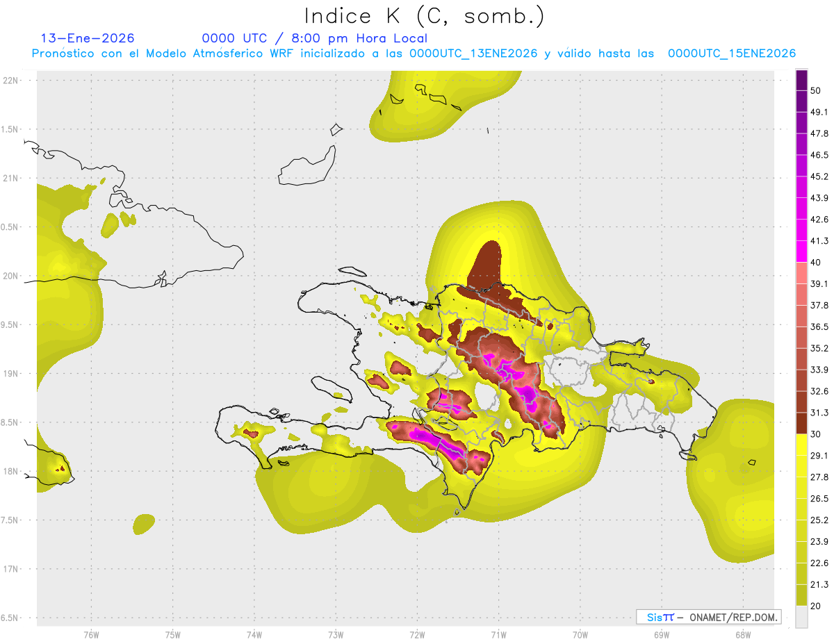834x644 pixels.
Task: Click the '26.5' scale label
Action: point(819,499)
